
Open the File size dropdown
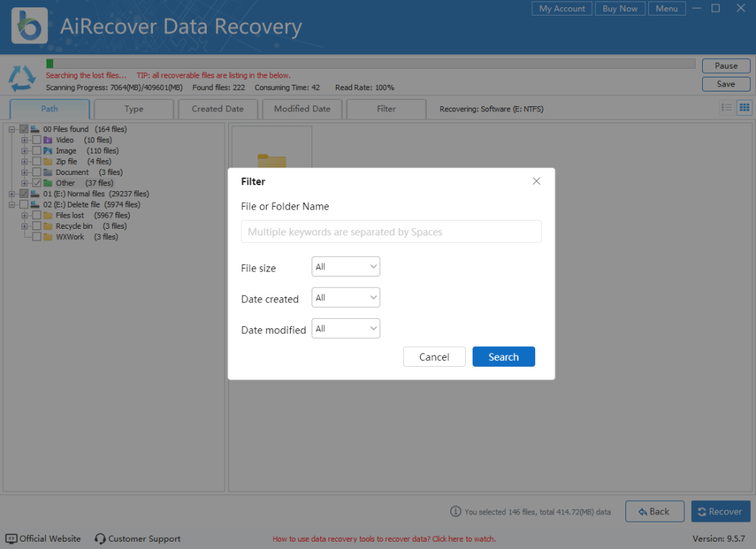(346, 266)
